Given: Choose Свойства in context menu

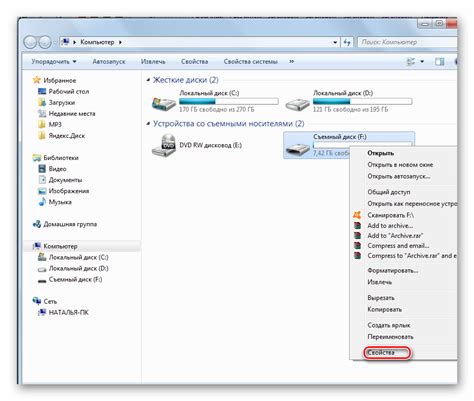Looking at the screenshot, I should [x=381, y=352].
